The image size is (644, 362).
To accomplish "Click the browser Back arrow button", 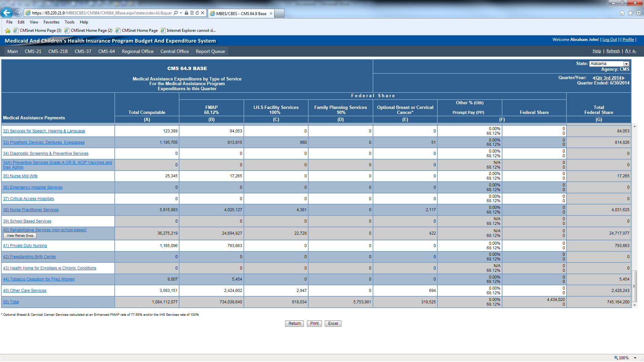I will (x=7, y=13).
